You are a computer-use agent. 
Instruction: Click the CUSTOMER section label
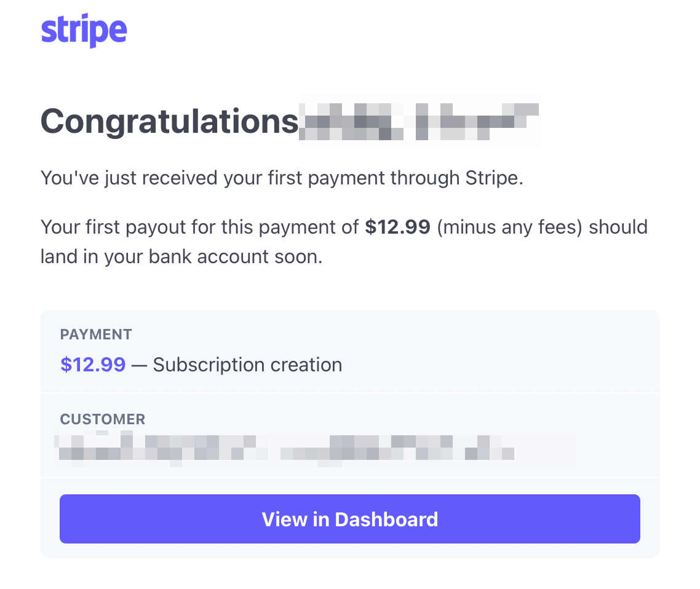103,419
